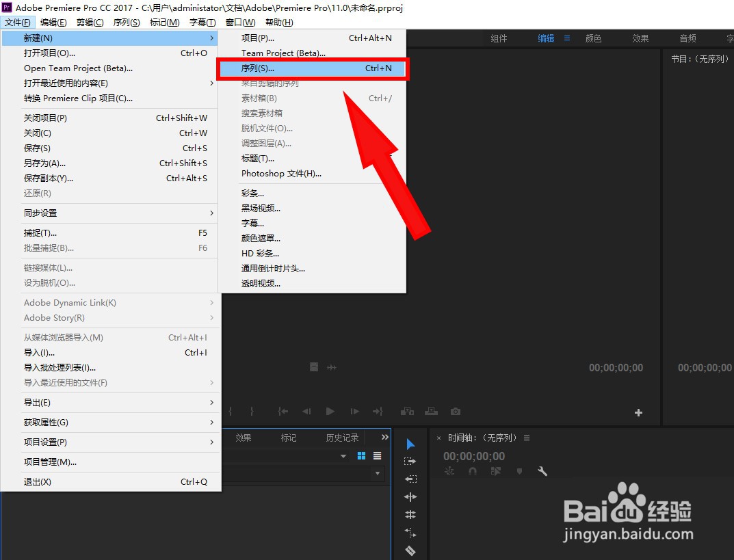Switch project panel to list view

point(378,455)
